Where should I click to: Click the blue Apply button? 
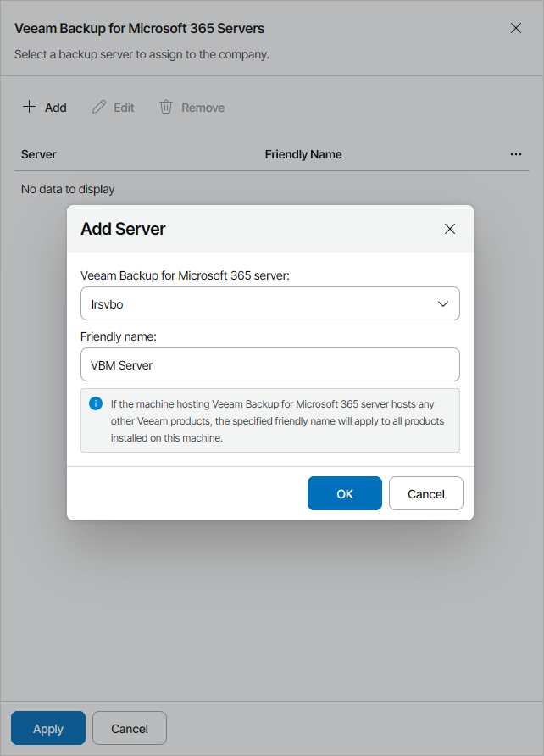click(48, 728)
